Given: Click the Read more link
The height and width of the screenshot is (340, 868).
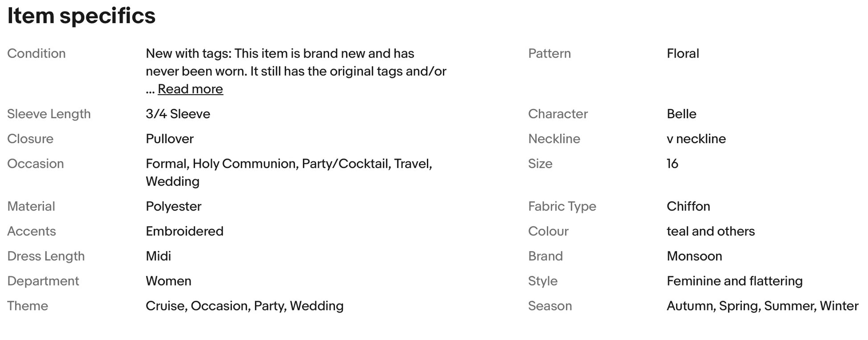Looking at the screenshot, I should [190, 89].
